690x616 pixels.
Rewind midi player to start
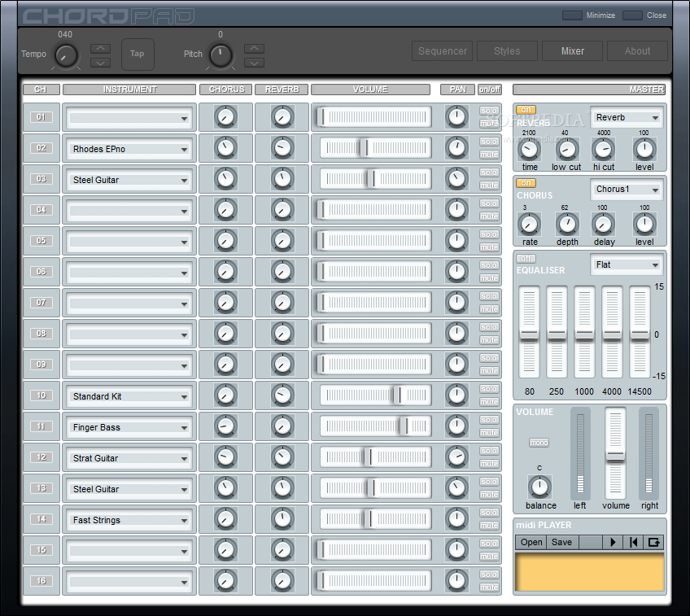(x=633, y=542)
